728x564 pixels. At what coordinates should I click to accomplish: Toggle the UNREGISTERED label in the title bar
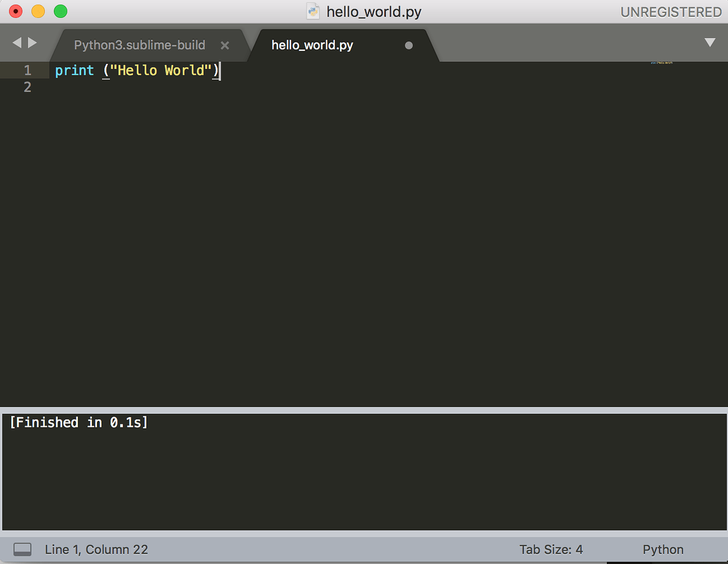670,11
